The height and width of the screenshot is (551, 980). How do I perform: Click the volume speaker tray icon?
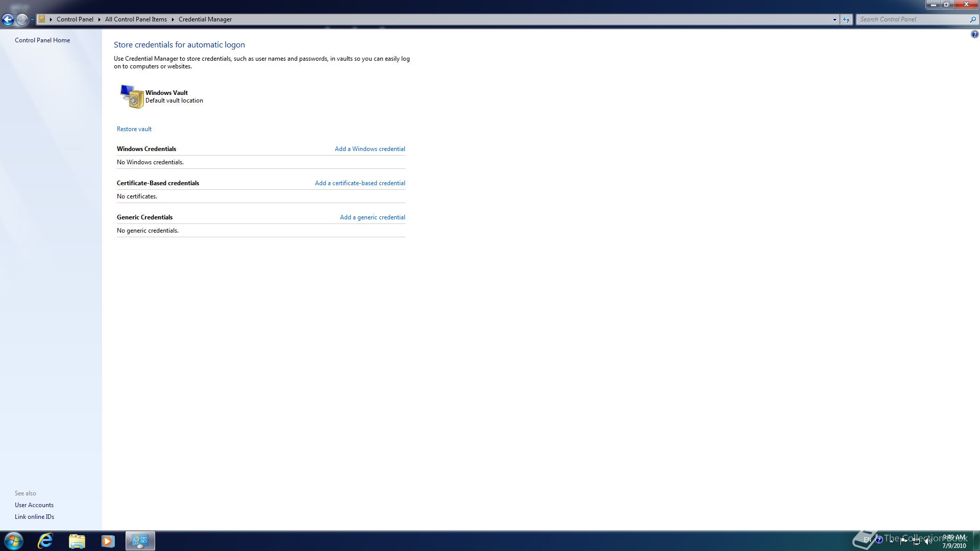click(928, 541)
